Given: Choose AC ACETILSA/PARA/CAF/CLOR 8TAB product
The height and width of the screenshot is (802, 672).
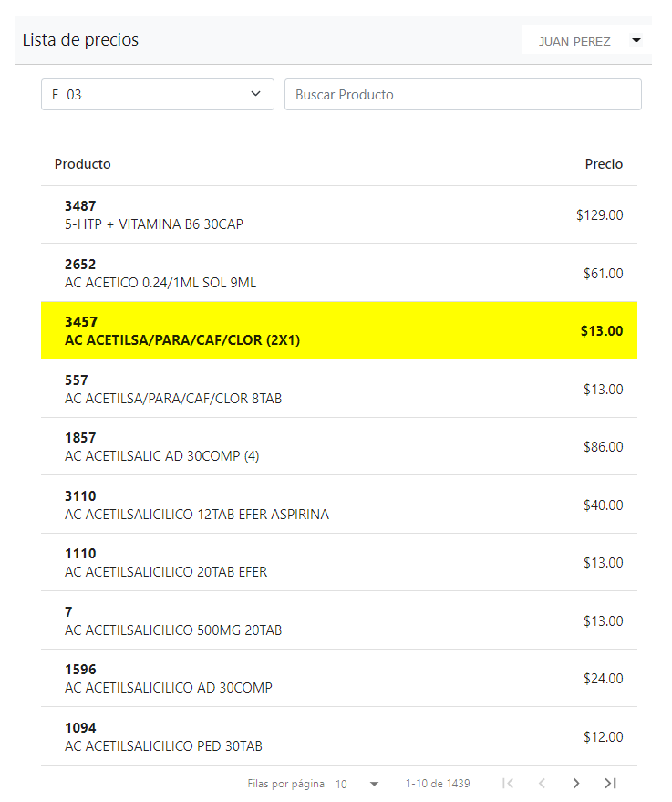Looking at the screenshot, I should [x=338, y=389].
